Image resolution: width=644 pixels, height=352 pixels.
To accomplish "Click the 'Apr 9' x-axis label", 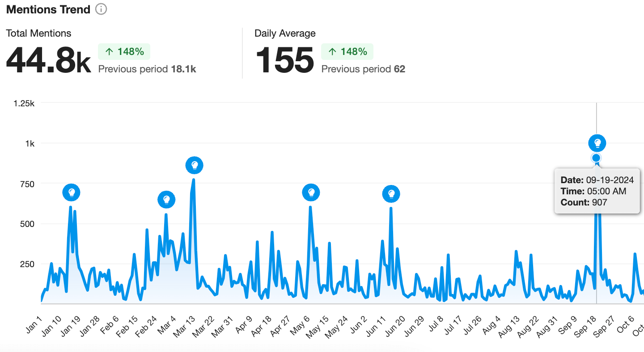I will pos(244,324).
